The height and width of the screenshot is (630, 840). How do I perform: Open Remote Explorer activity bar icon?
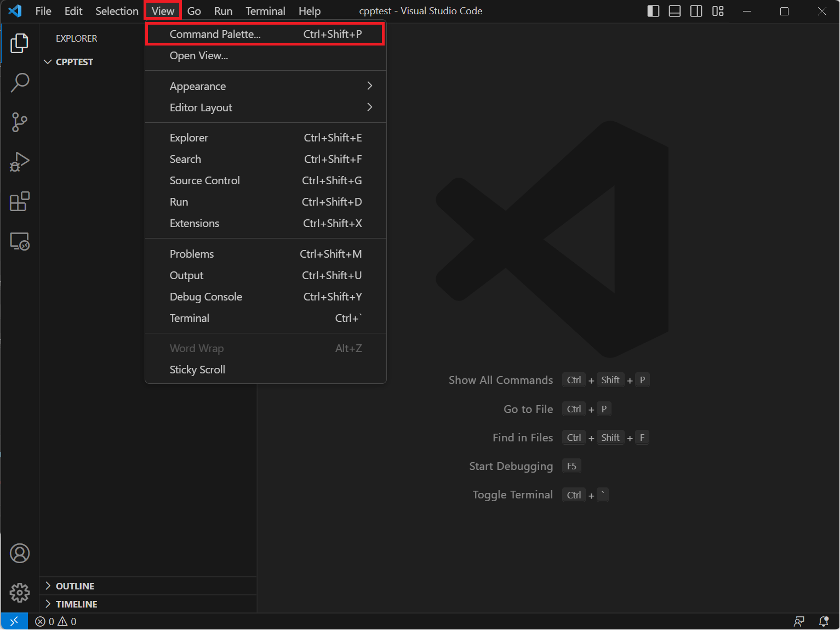[x=20, y=241]
